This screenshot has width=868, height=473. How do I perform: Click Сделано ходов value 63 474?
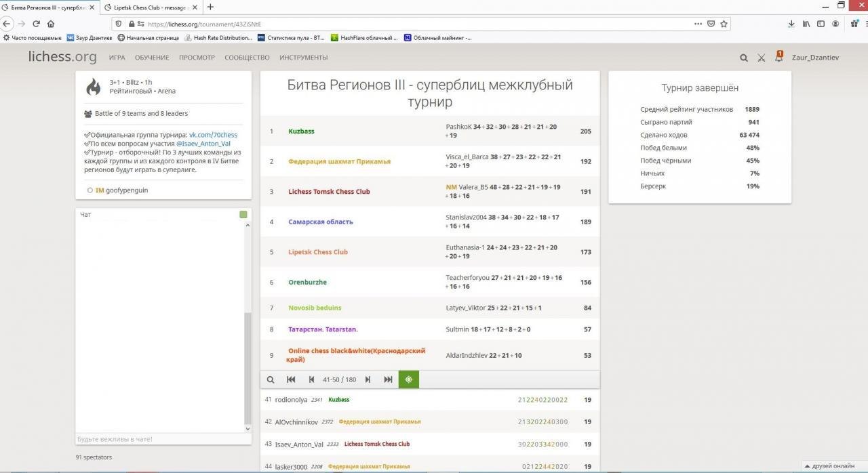pyautogui.click(x=749, y=135)
